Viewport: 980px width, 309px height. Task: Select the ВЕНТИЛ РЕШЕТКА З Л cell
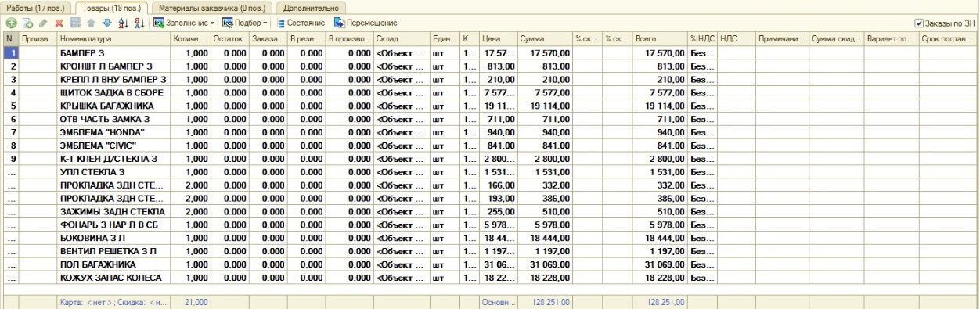113,251
